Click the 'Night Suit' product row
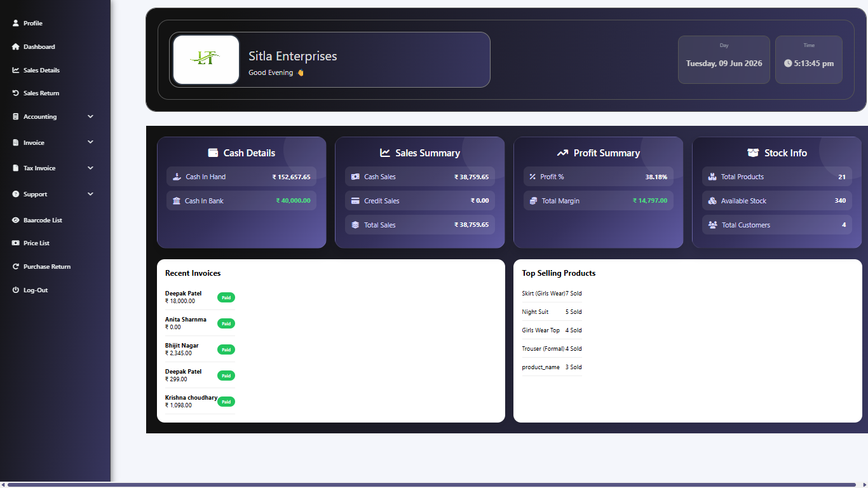 tap(552, 312)
